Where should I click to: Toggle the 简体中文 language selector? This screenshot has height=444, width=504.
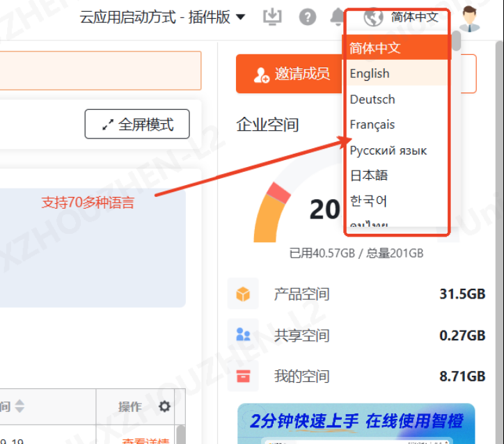click(415, 17)
